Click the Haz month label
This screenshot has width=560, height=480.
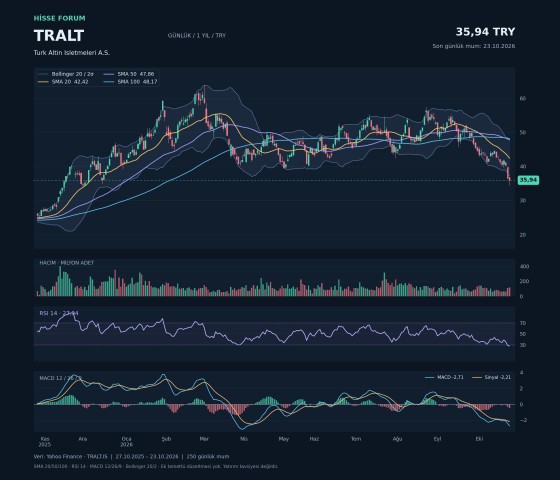[314, 439]
